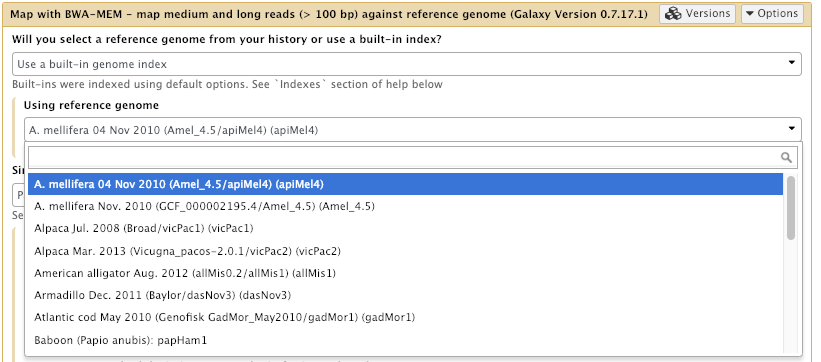
Task: Click the search magnifier icon in dropdown
Action: [x=786, y=157]
